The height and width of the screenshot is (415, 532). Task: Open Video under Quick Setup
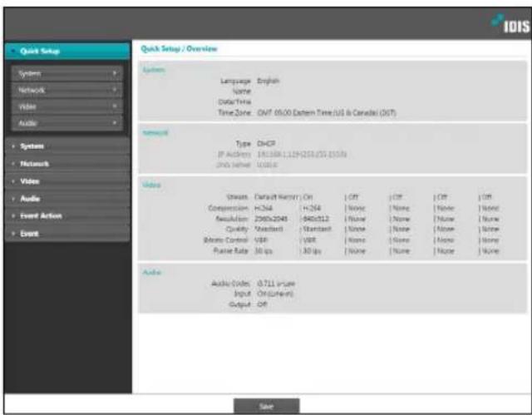click(67, 106)
